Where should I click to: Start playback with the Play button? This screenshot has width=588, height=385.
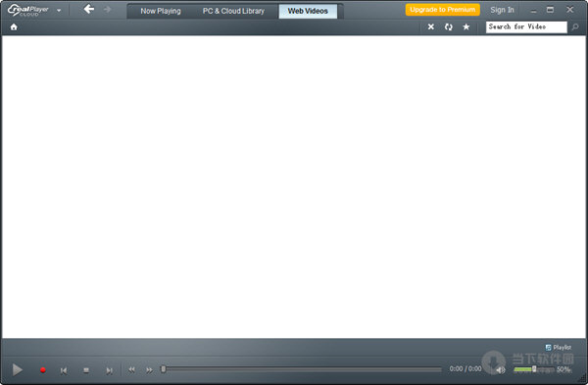point(18,369)
